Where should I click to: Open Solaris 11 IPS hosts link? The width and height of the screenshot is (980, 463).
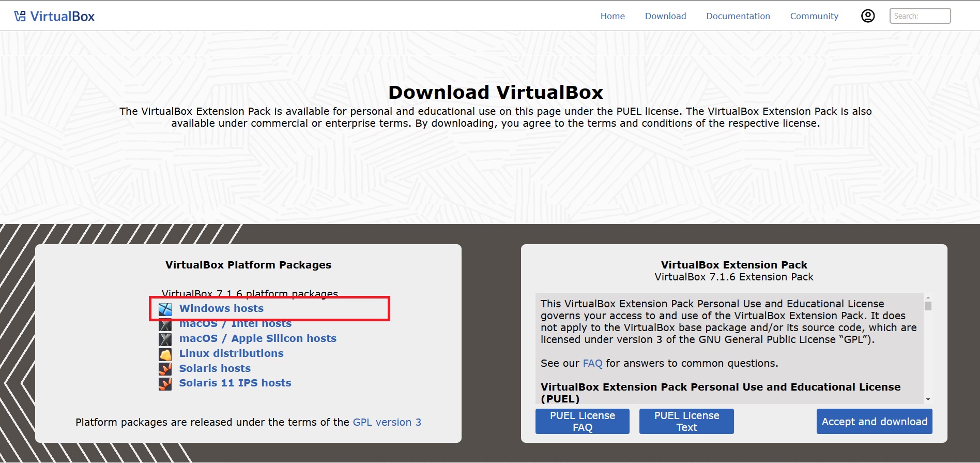click(x=235, y=383)
